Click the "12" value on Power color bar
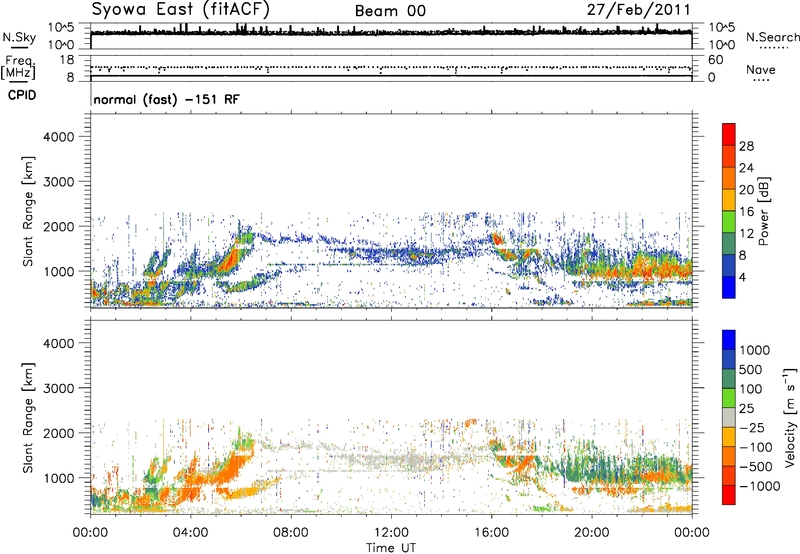The image size is (800, 554). click(746, 234)
